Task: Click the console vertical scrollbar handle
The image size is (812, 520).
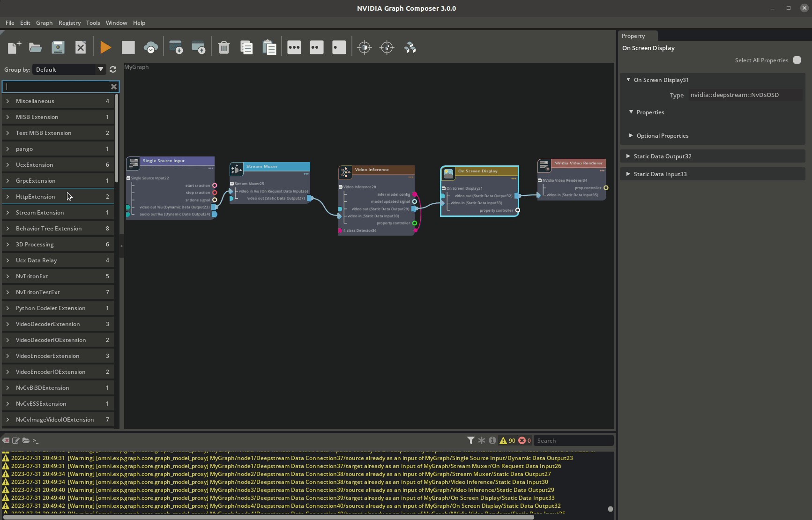Action: tap(610, 509)
